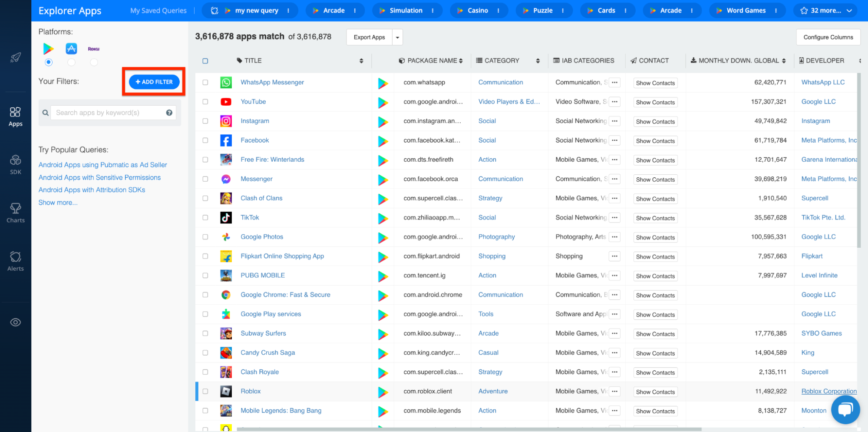Viewport: 868px width, 432px height.
Task: Select the App Store platform radio button
Action: pyautogui.click(x=71, y=63)
